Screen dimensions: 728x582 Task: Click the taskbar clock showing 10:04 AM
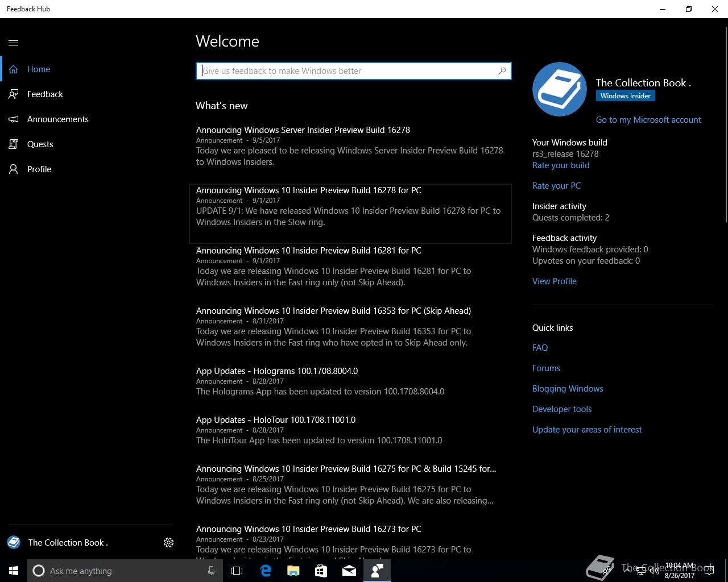tap(679, 571)
